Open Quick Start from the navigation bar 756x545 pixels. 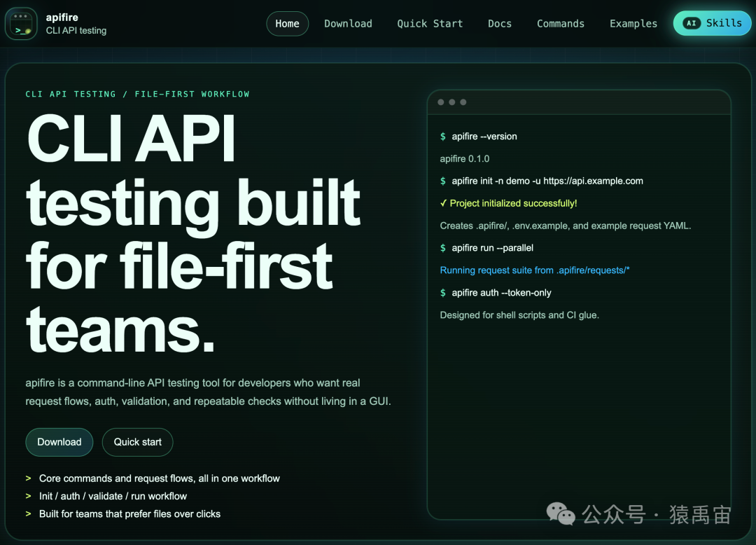point(430,23)
